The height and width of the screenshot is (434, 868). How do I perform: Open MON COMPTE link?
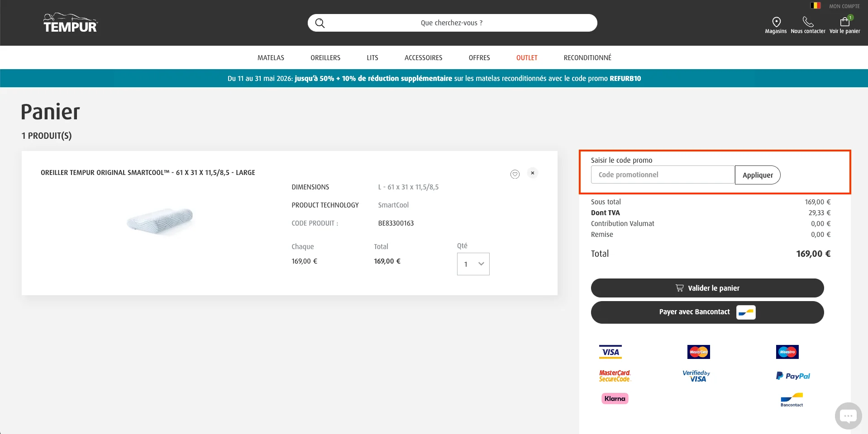click(x=844, y=6)
